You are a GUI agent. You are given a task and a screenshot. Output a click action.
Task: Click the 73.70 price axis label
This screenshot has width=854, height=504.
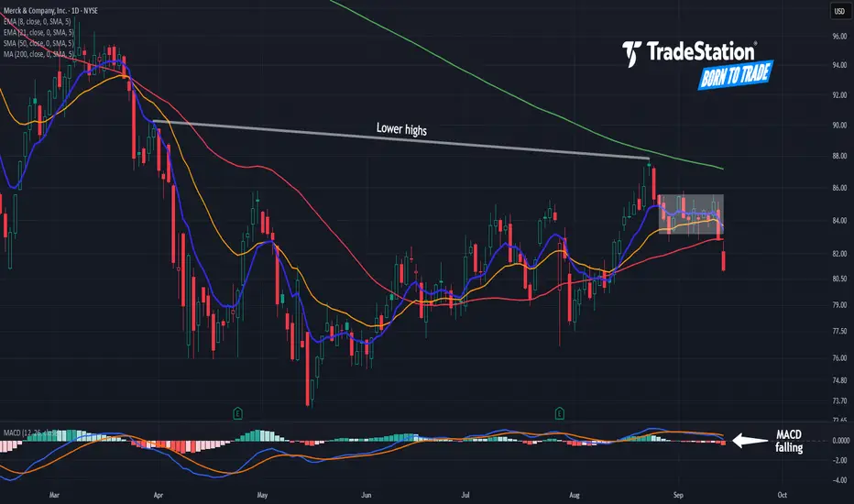[839, 401]
